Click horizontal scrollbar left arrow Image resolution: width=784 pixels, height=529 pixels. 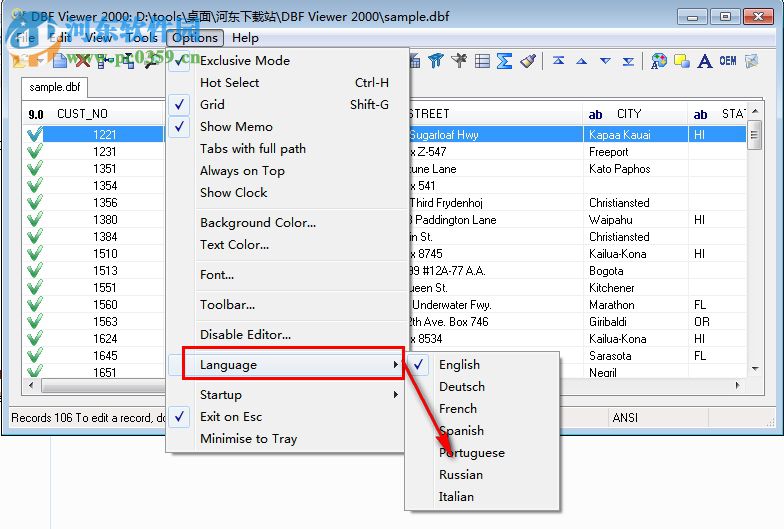pyautogui.click(x=32, y=386)
